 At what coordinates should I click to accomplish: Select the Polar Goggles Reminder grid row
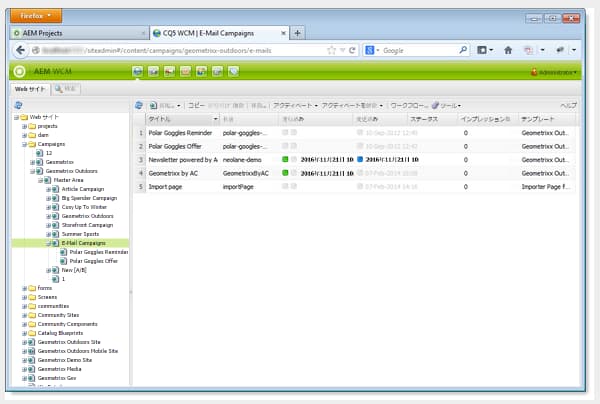pos(354,133)
